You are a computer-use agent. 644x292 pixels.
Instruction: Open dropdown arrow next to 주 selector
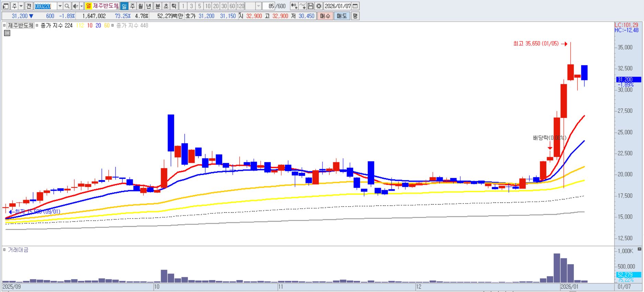(x=21, y=6)
